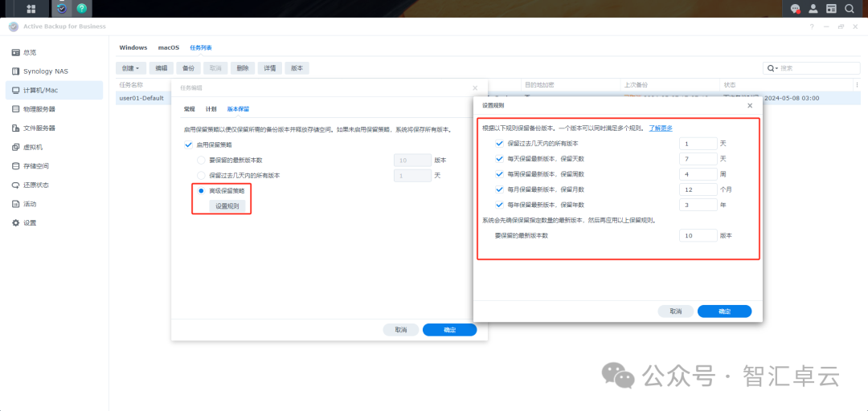Viewport: 868px width, 411px height.
Task: Click days field showing 7 天
Action: (698, 159)
